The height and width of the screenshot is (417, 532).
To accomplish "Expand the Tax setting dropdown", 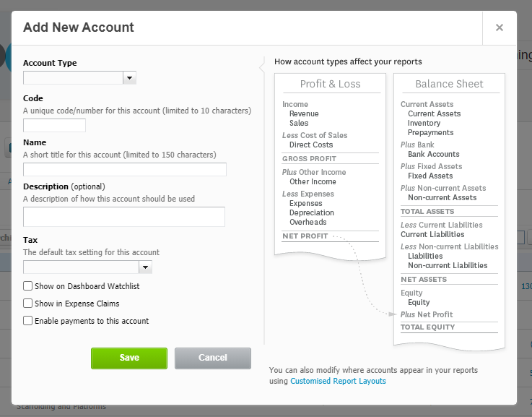I will coord(87,267).
